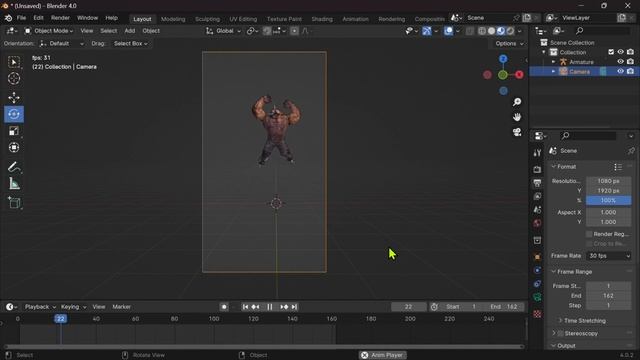Open the World properties tab icon

[537, 223]
